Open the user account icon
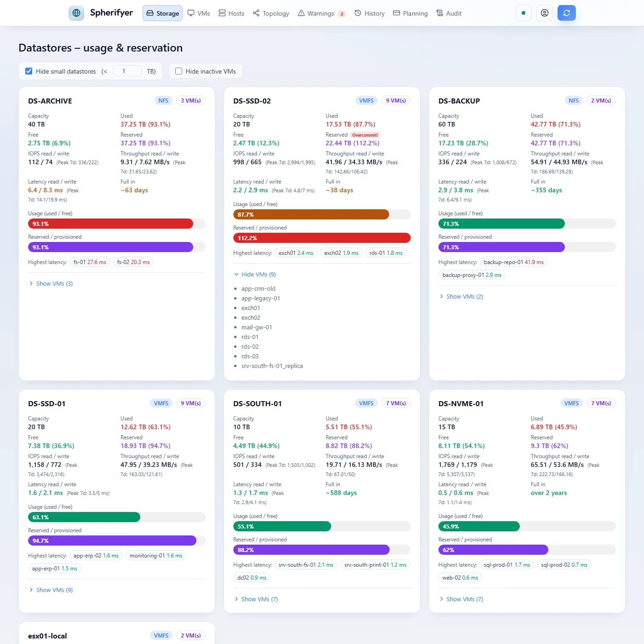Viewport: 644px width, 644px height. 545,13
